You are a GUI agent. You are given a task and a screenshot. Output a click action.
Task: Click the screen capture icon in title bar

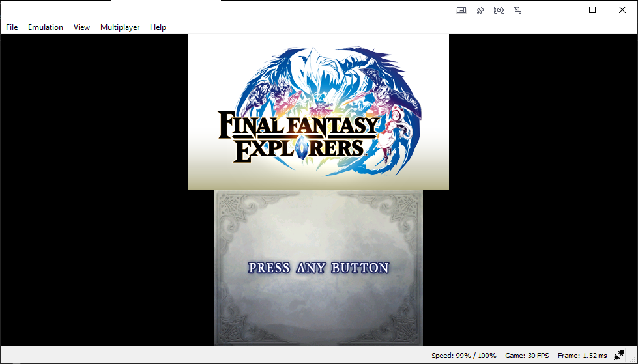(499, 10)
